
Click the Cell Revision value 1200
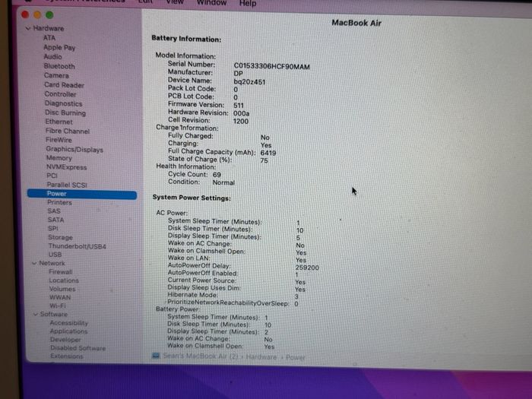pos(241,121)
